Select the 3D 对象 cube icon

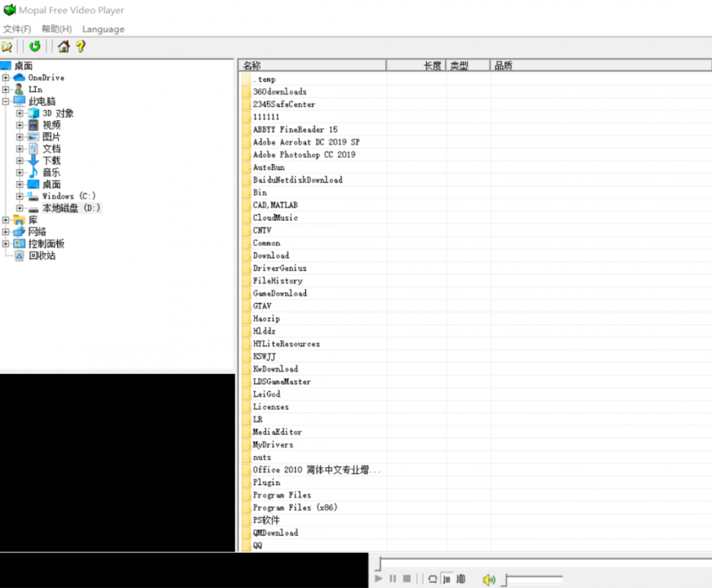pos(33,113)
